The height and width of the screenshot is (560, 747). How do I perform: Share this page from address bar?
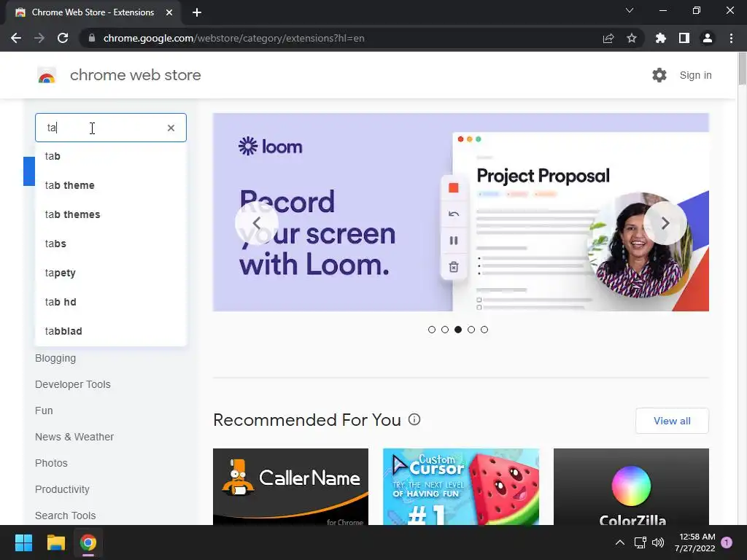608,38
